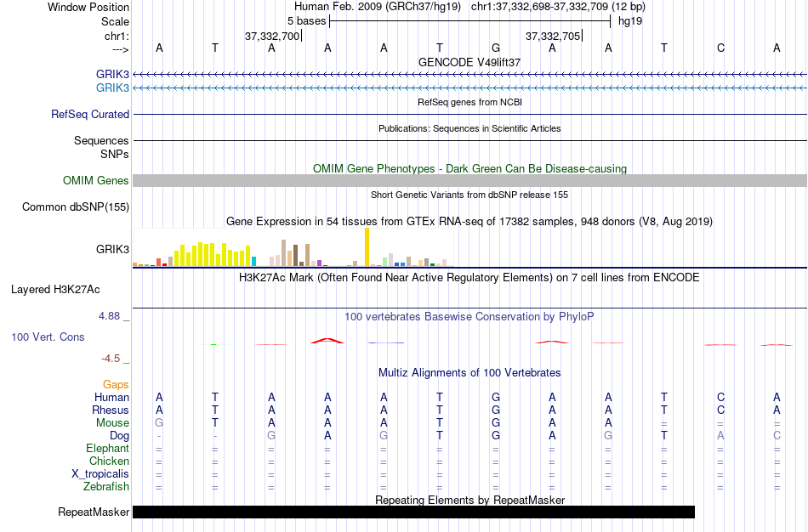
Task: Click the blue PhyloP conservation mark
Action: point(386,342)
